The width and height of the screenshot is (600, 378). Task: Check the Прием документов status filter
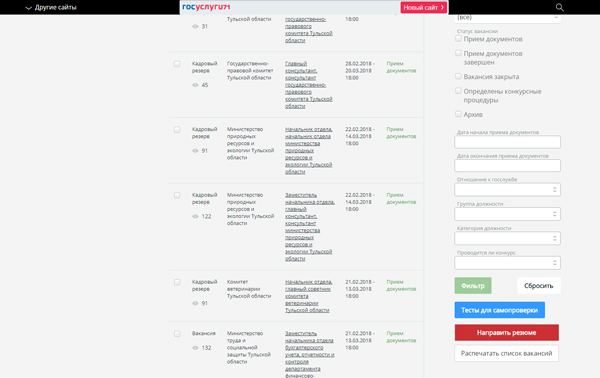(458, 39)
